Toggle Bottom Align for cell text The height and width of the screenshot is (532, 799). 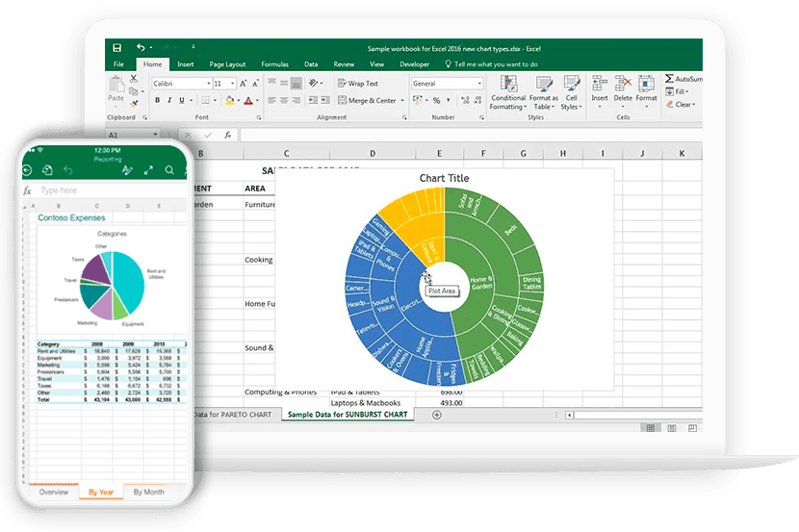pyautogui.click(x=296, y=83)
